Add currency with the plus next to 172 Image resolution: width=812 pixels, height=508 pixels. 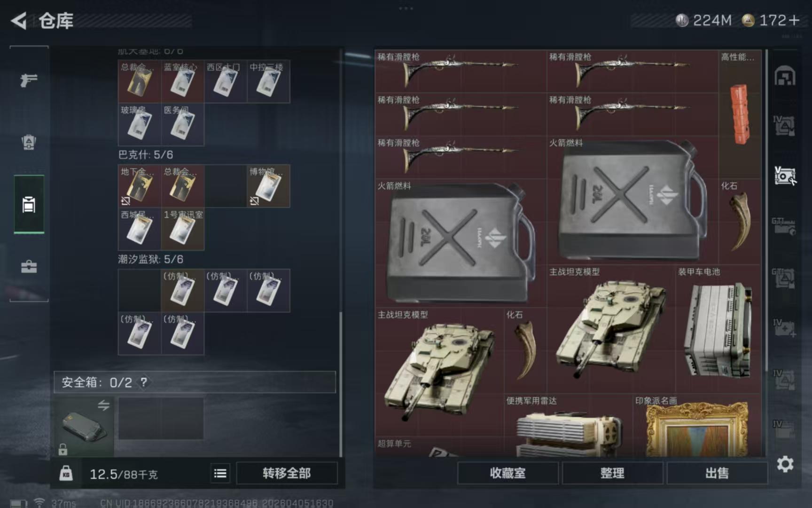pos(794,20)
